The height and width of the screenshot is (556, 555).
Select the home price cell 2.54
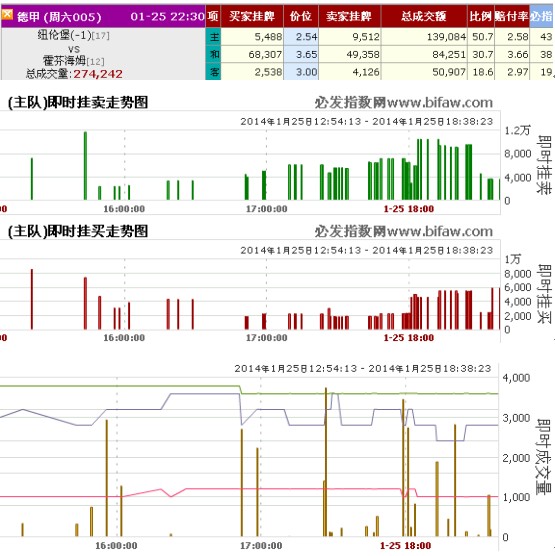click(301, 37)
